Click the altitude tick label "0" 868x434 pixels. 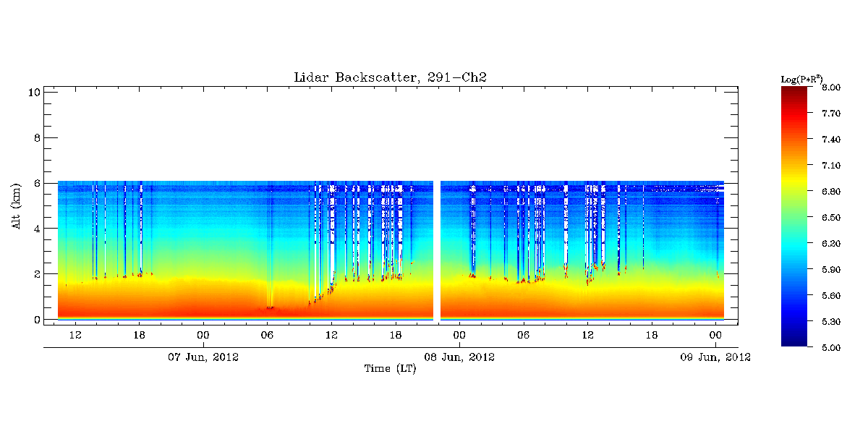(x=35, y=320)
